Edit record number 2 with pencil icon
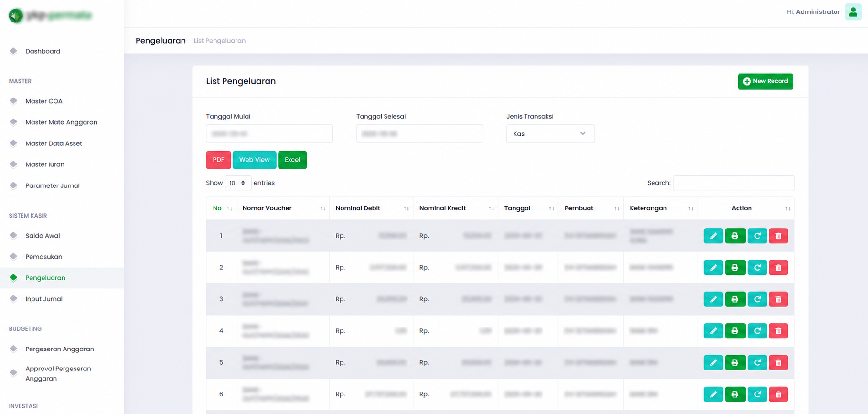Screen dimensions: 868x414 coord(713,267)
